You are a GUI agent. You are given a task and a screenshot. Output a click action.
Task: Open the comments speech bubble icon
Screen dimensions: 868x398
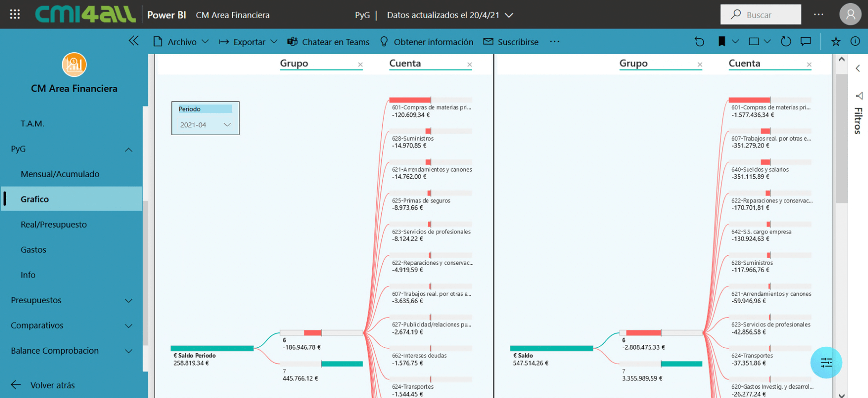805,42
